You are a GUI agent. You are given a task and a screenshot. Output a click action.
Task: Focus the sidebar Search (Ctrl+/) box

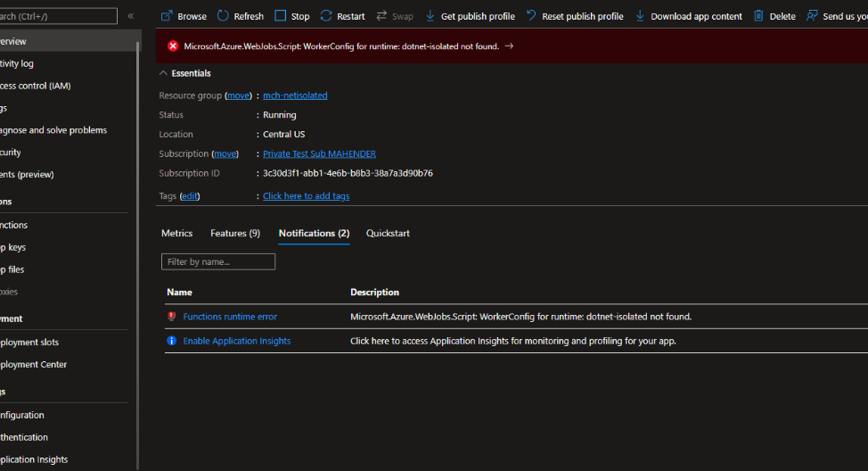(58, 16)
